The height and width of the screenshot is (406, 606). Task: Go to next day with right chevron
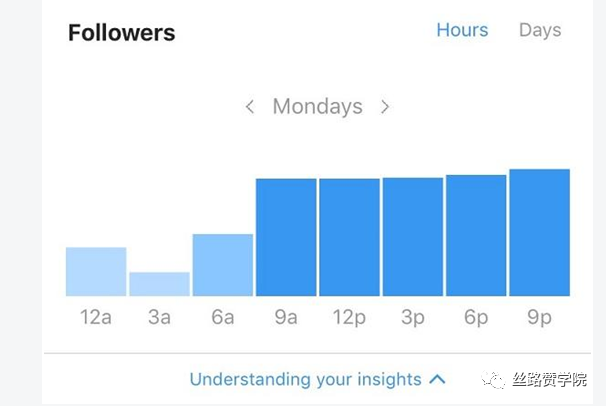tap(385, 107)
